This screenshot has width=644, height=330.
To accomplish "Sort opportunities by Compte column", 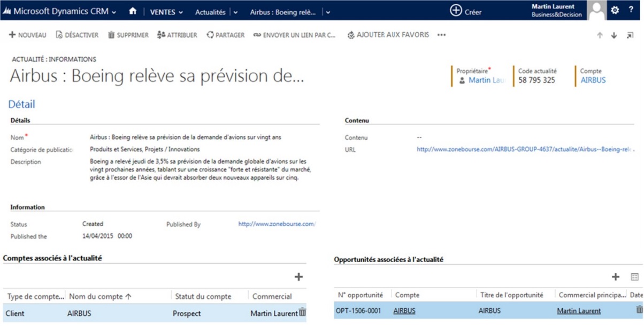I will [407, 295].
